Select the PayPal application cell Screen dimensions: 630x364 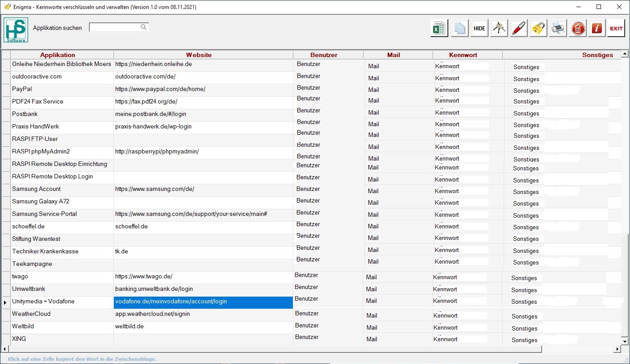(62, 90)
